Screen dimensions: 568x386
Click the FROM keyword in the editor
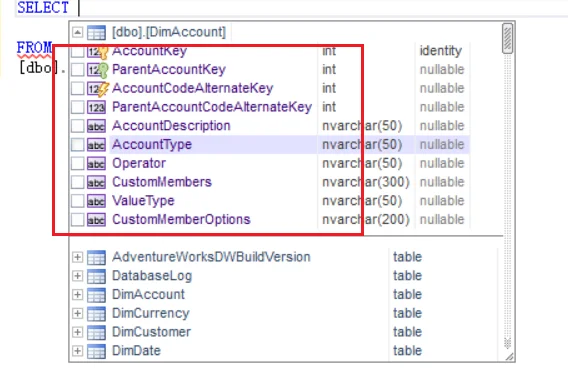click(34, 48)
